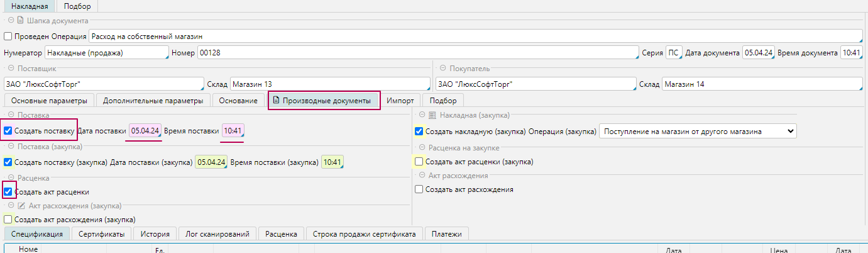Viewport: 868px width, 253px height.
Task: Uncheck Создать поставку checkbox
Action: 8,131
